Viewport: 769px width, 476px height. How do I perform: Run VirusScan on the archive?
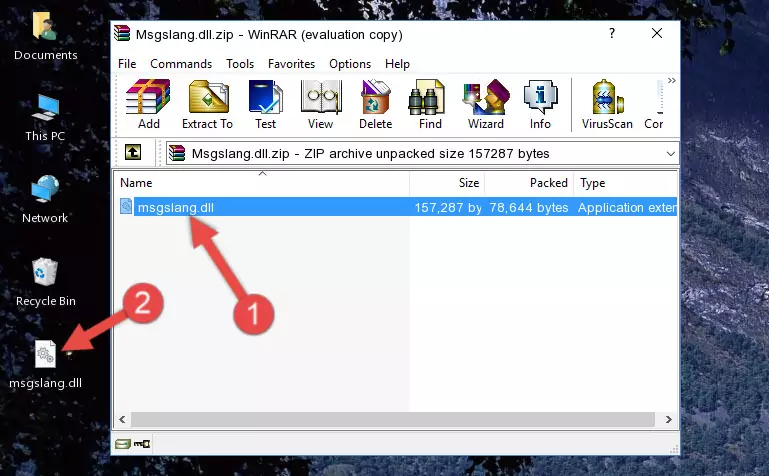607,104
